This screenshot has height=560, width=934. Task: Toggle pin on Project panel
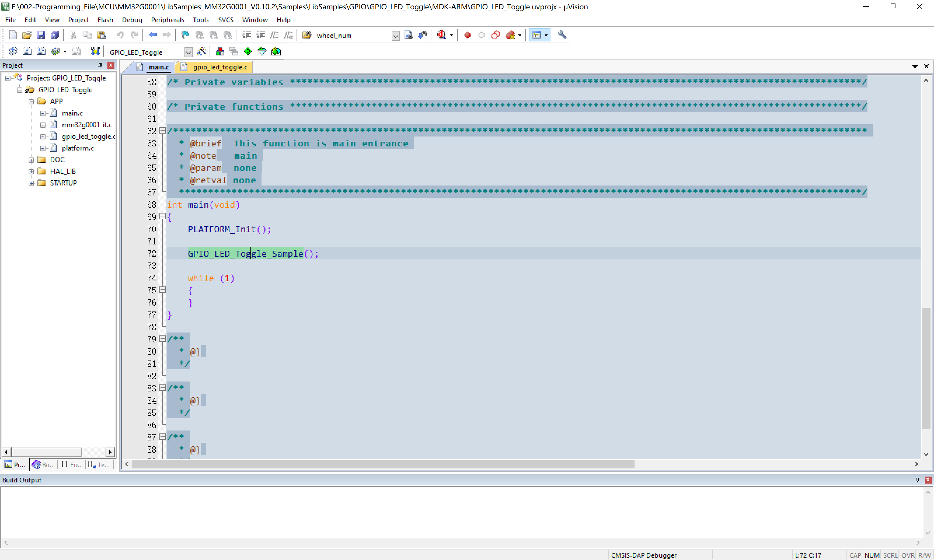100,65
